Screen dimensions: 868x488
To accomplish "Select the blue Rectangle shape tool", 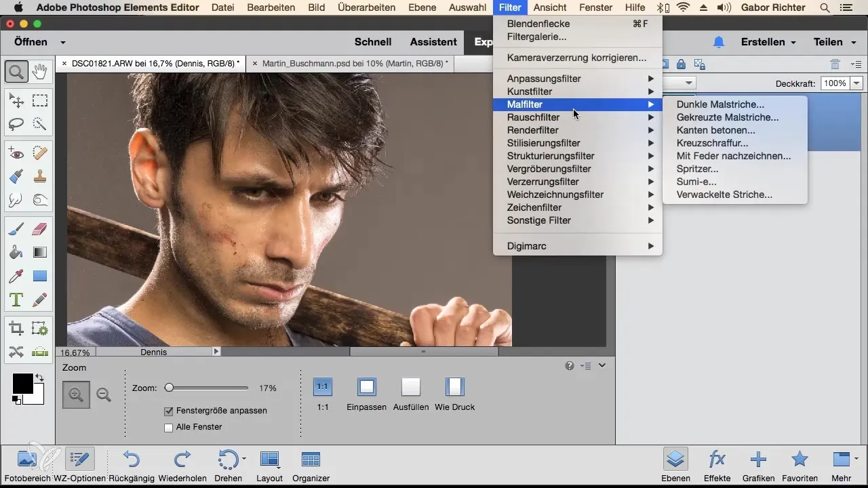I will pos(40,276).
